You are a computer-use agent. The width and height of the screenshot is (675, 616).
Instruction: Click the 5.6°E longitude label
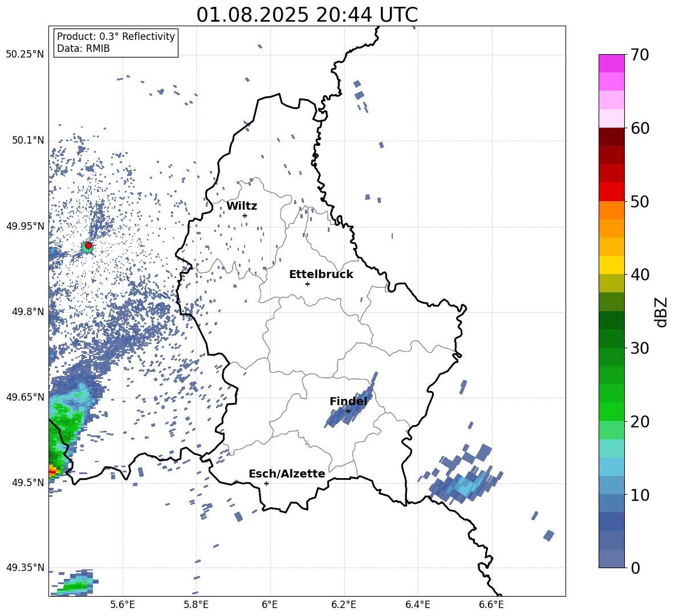click(x=123, y=605)
